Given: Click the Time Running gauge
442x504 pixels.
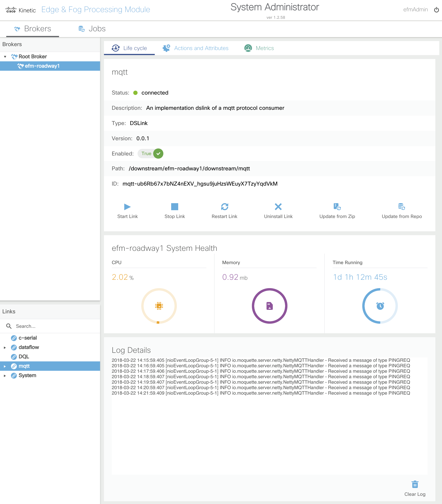Looking at the screenshot, I should click(380, 306).
